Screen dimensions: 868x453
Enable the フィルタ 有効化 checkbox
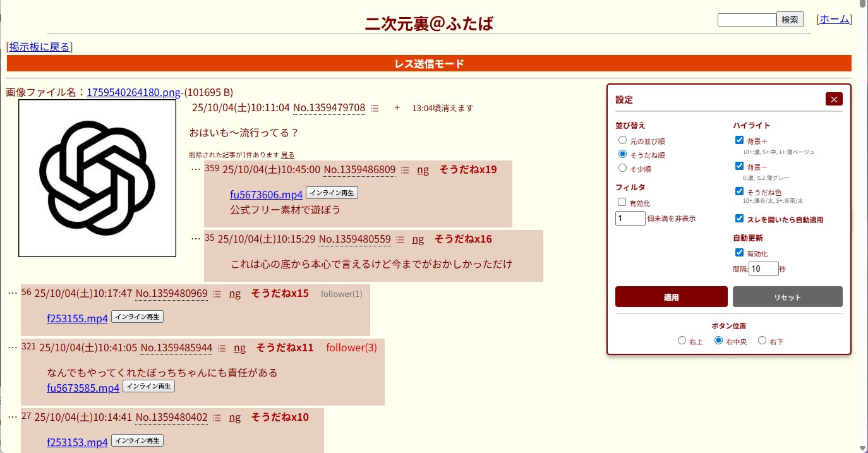622,202
